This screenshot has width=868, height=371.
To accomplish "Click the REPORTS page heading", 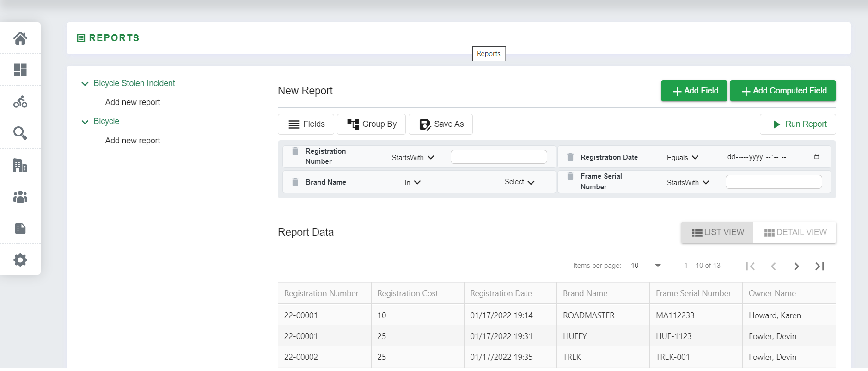I will (114, 38).
